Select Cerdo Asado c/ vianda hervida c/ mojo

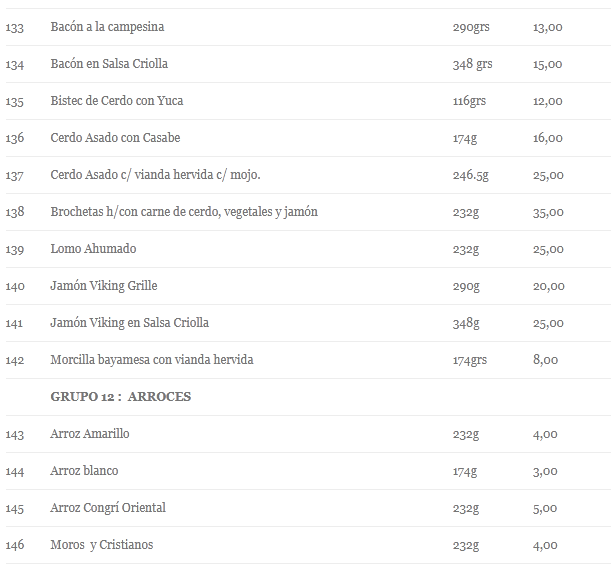(155, 175)
